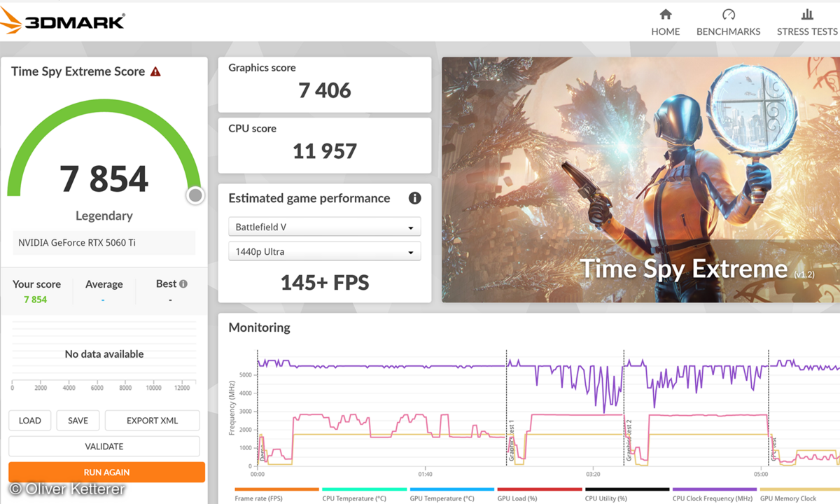Image resolution: width=840 pixels, height=504 pixels.
Task: Click the 3DMark logo
Action: pyautogui.click(x=63, y=21)
